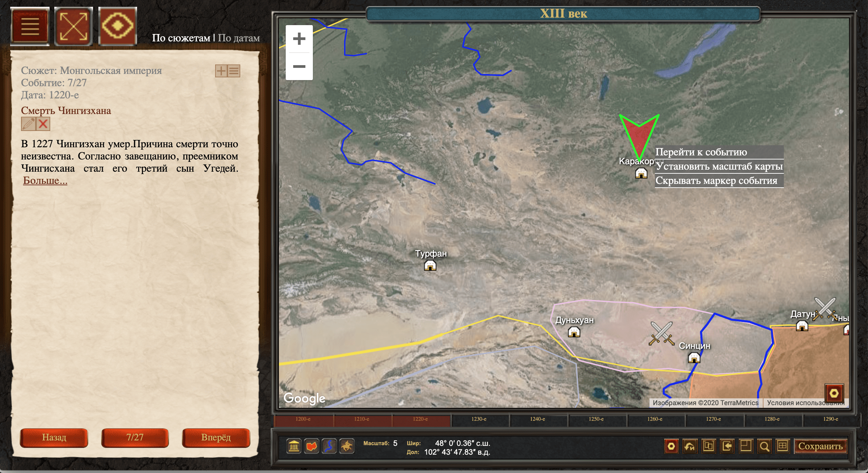868x473 pixels.
Task: Click the Вперёд button
Action: tap(216, 438)
